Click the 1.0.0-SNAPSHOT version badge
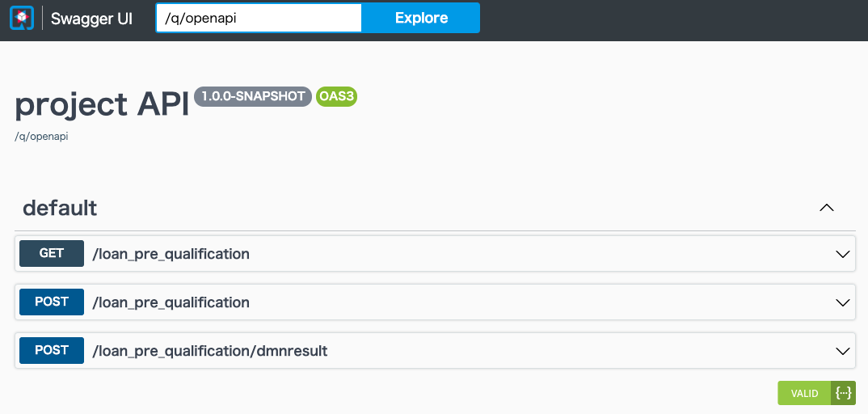 tap(253, 96)
